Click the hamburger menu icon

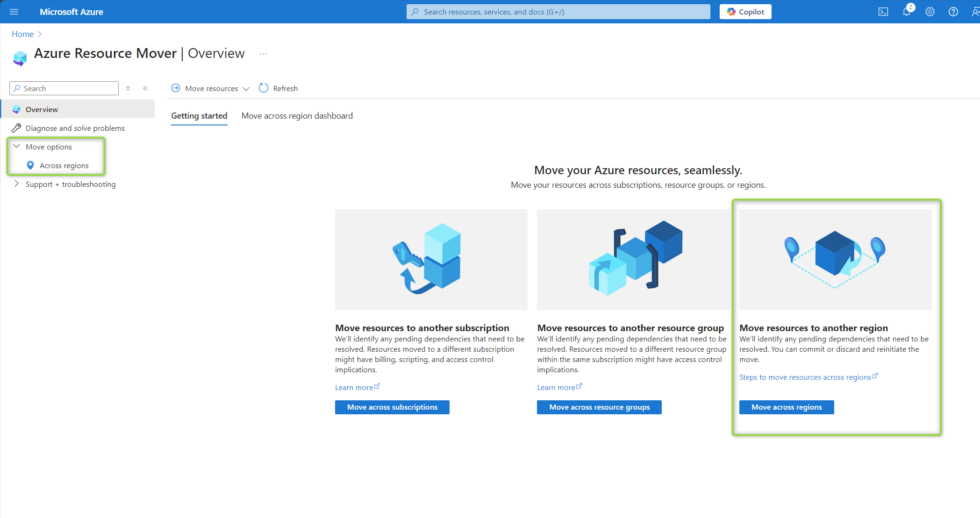[14, 11]
